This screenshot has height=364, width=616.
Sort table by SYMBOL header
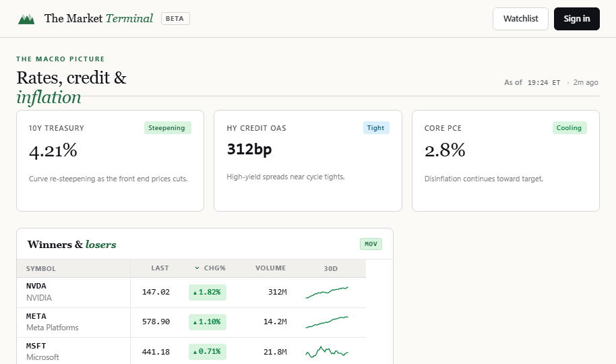[x=41, y=269]
